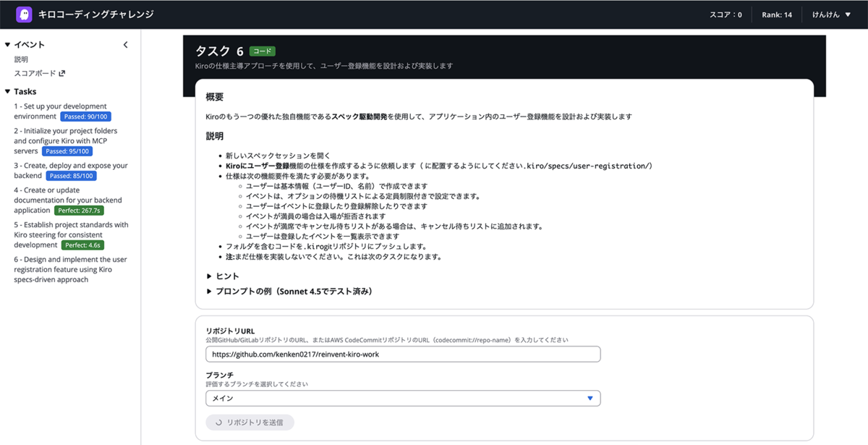Click the キロコーディングチャレンジ title
This screenshot has width=868, height=445.
95,14
